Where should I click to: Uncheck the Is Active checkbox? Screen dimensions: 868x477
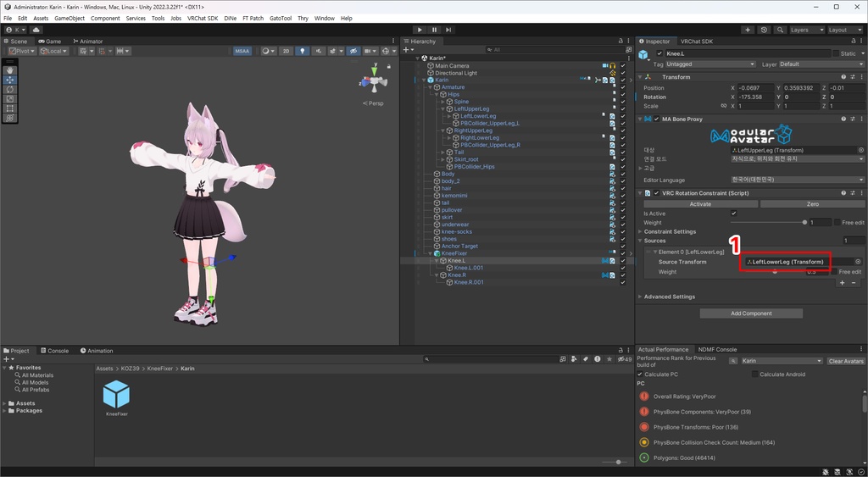(732, 214)
